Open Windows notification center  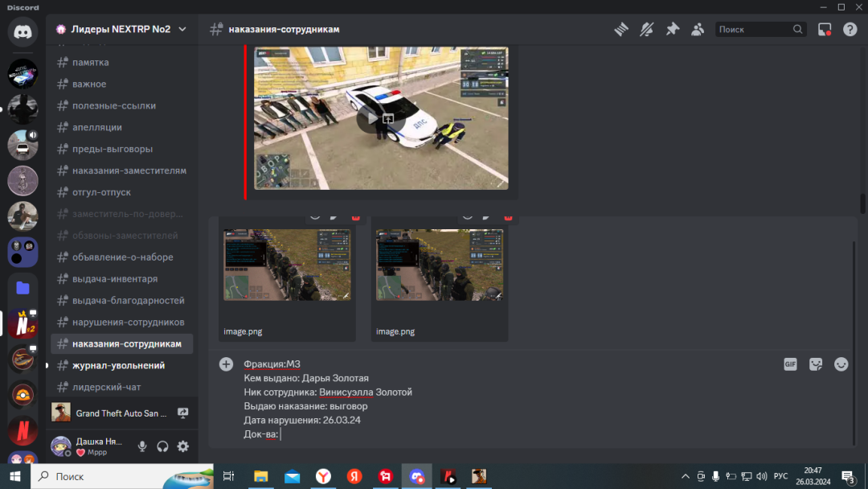pyautogui.click(x=848, y=476)
